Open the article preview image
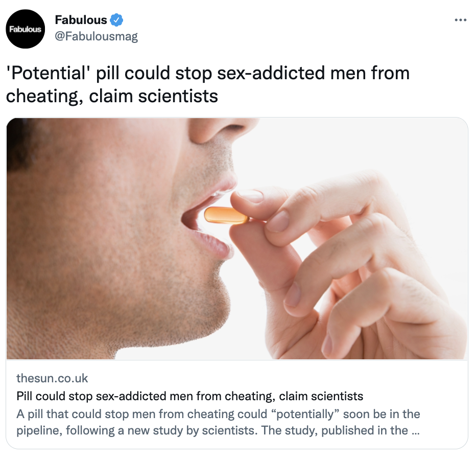The image size is (476, 459). [237, 239]
